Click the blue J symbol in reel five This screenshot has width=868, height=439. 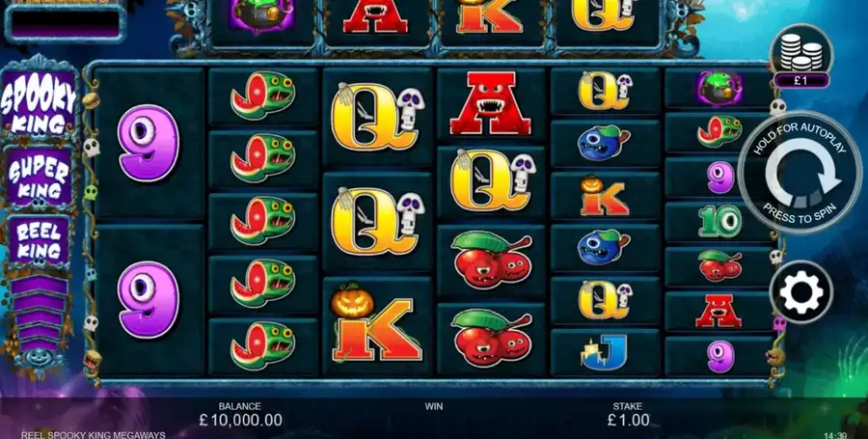tap(604, 352)
